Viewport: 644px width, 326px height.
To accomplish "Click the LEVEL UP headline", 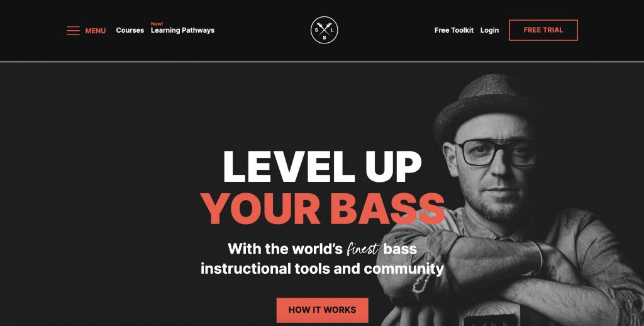I will 323,167.
